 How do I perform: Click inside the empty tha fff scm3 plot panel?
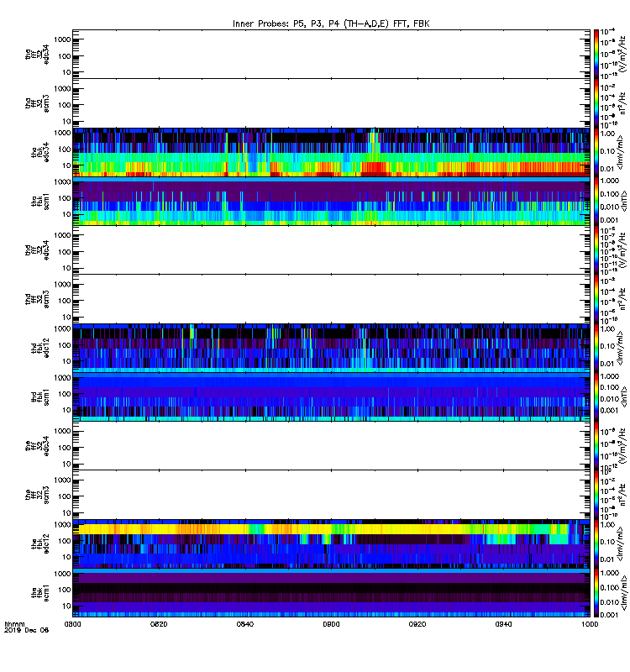click(x=331, y=103)
